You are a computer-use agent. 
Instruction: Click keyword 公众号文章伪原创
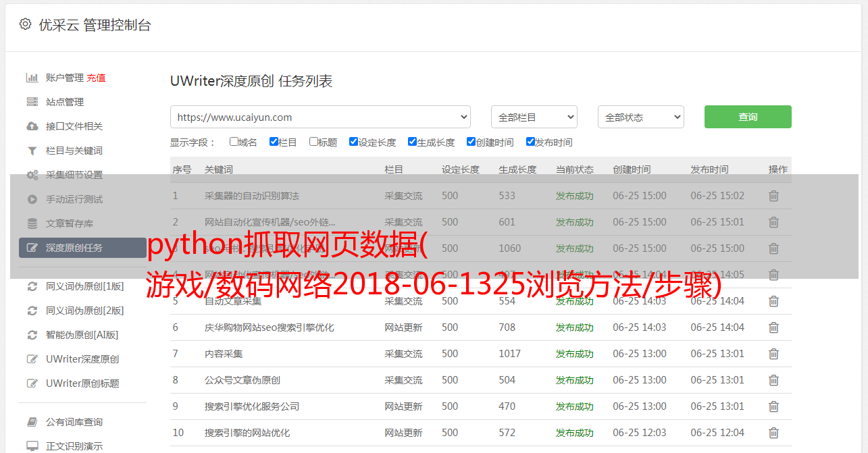tap(242, 380)
